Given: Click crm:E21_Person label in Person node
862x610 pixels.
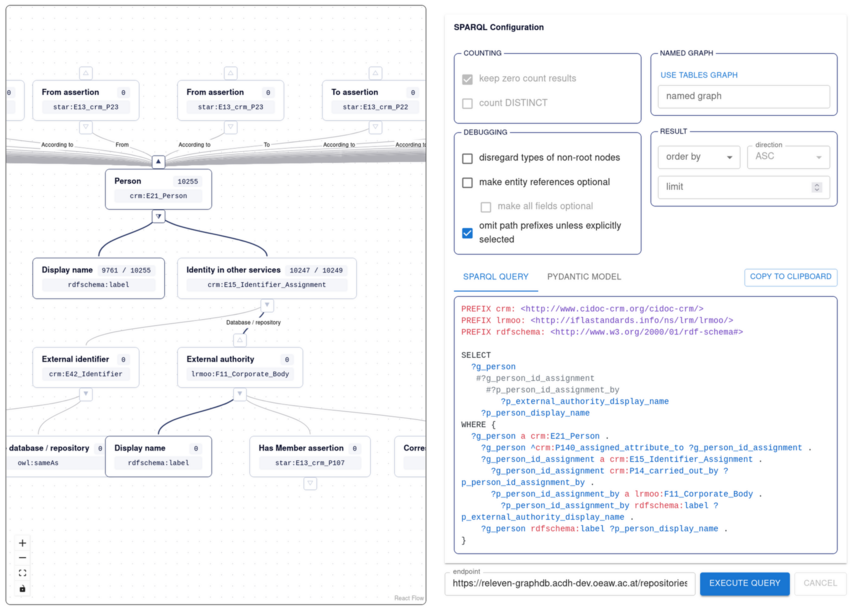Looking at the screenshot, I should [x=158, y=196].
